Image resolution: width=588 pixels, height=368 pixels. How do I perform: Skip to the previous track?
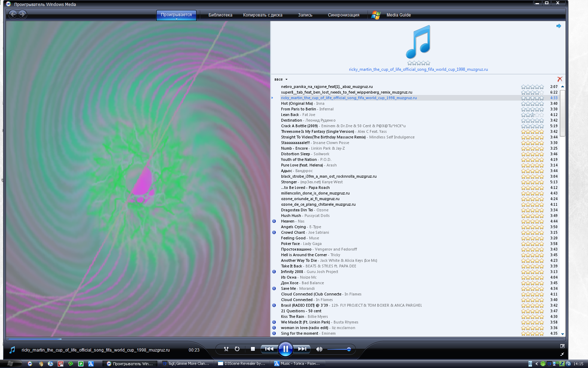click(x=269, y=349)
